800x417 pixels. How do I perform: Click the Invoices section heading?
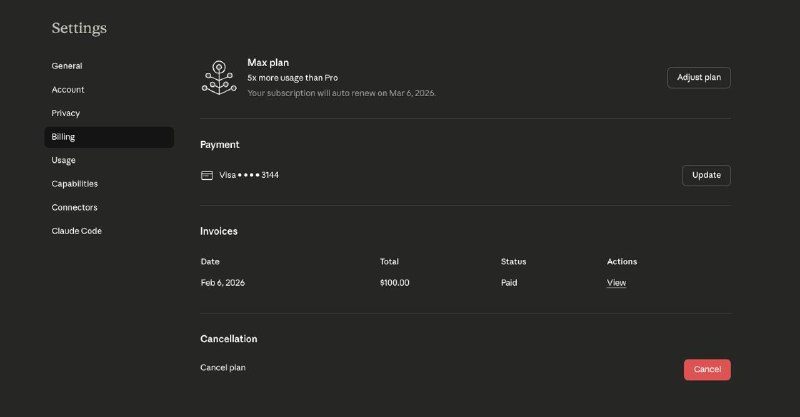[218, 231]
